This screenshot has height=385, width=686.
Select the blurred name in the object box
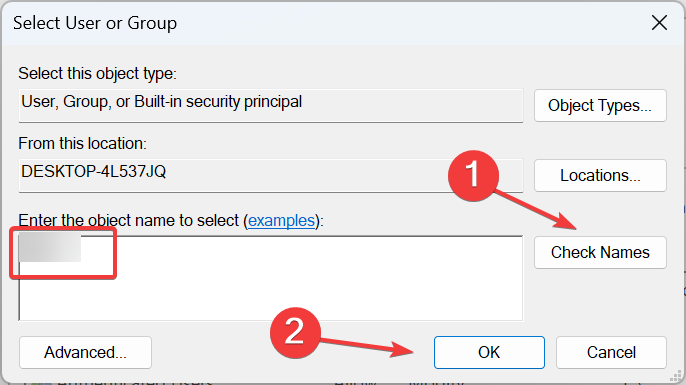click(50, 248)
